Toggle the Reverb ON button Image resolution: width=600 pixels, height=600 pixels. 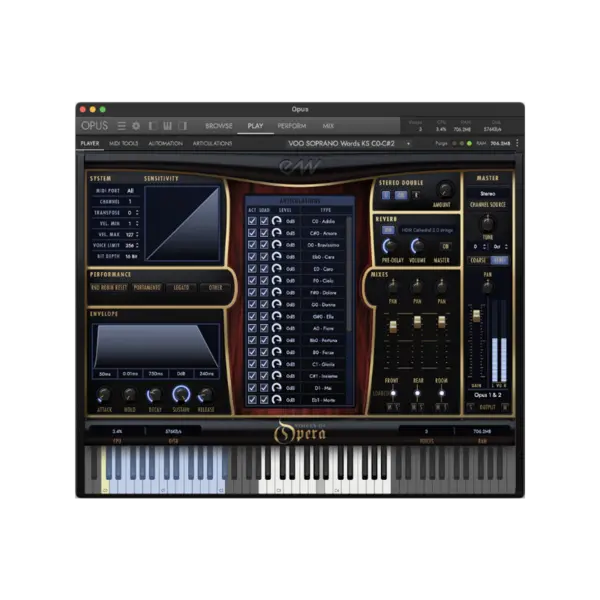click(388, 230)
